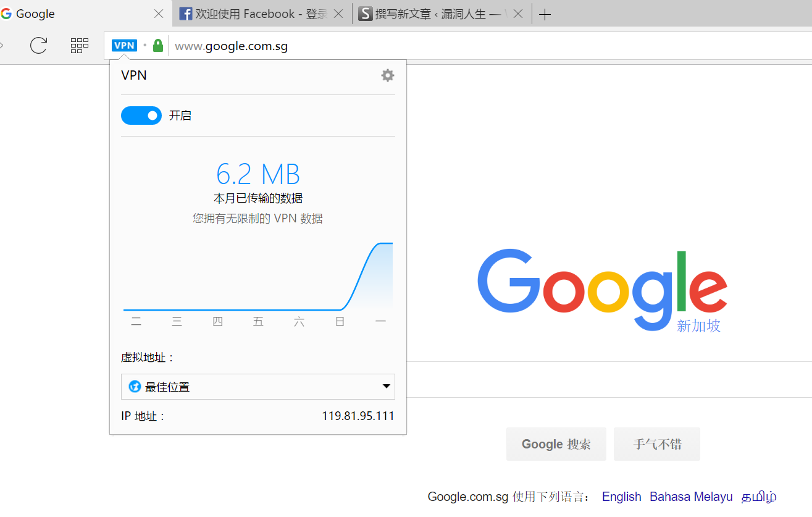This screenshot has width=812, height=517.
Task: Switch Google language to Tamil தமிழ்
Action: click(x=759, y=497)
